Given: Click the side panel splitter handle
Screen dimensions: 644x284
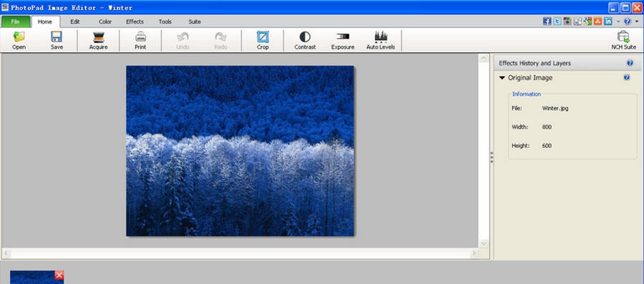Looking at the screenshot, I should pos(492,157).
